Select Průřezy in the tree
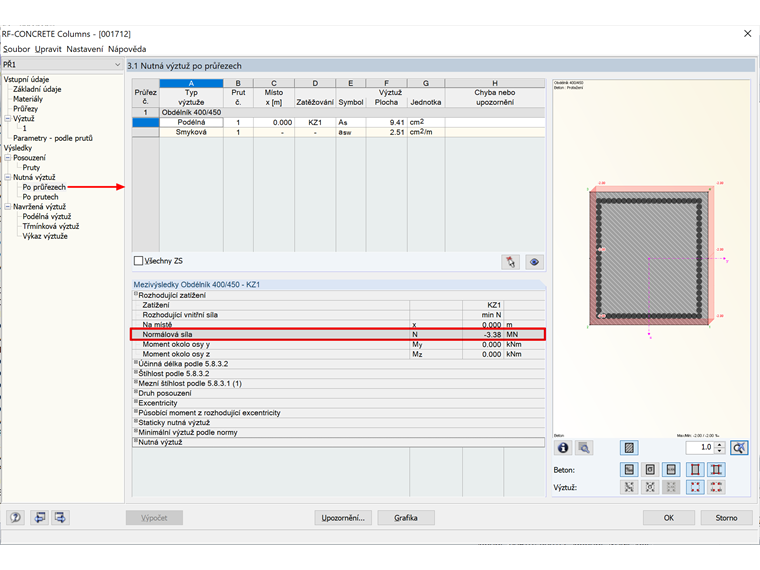 pyautogui.click(x=25, y=109)
